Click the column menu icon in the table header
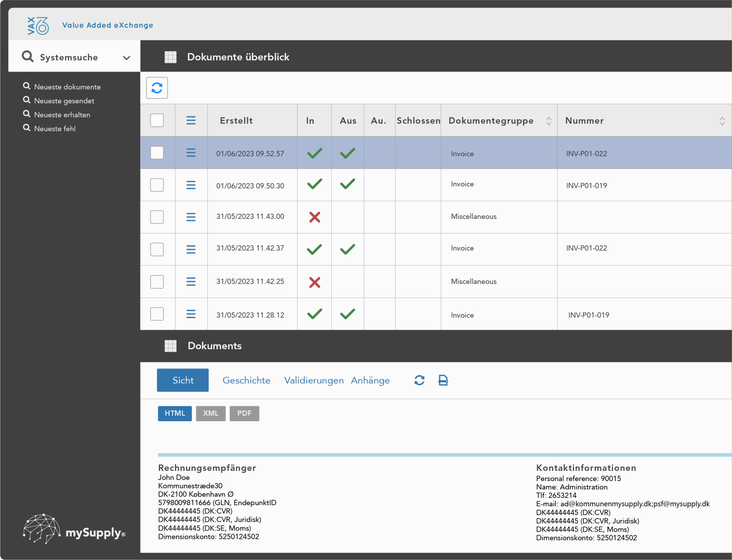This screenshot has width=732, height=560. coord(191,121)
